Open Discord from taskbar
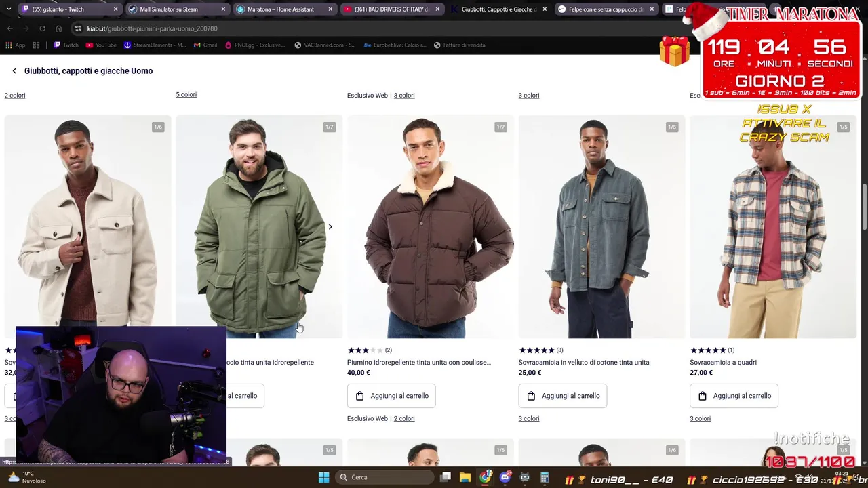Image resolution: width=868 pixels, height=488 pixels. pyautogui.click(x=505, y=477)
